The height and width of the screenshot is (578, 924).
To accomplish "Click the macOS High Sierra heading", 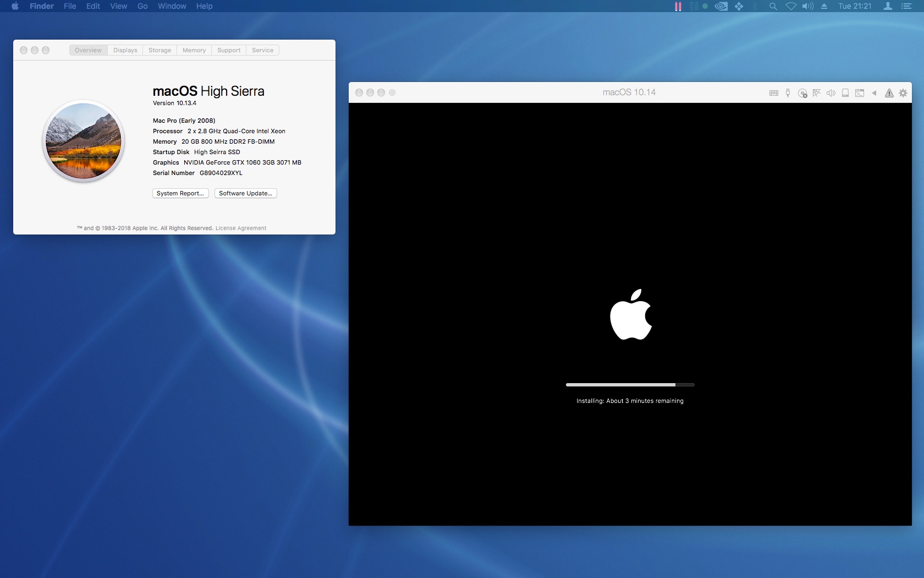I will pyautogui.click(x=208, y=91).
